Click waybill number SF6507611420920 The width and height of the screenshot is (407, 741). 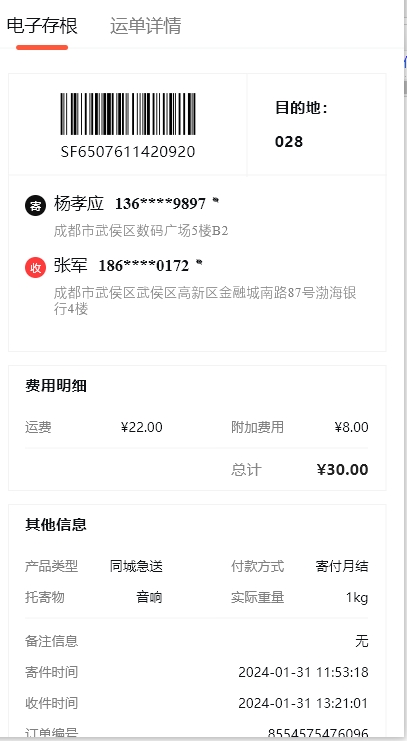[x=128, y=152]
